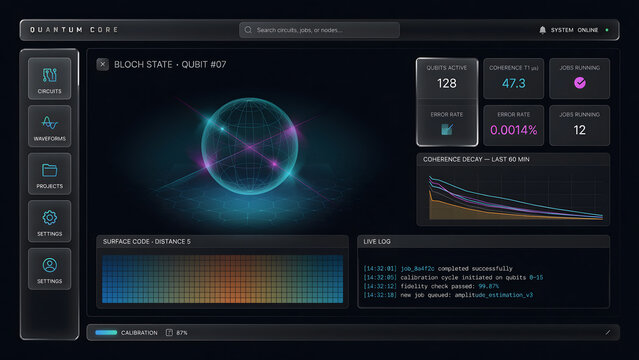Select the Jobs Running 12 card

[x=580, y=126]
